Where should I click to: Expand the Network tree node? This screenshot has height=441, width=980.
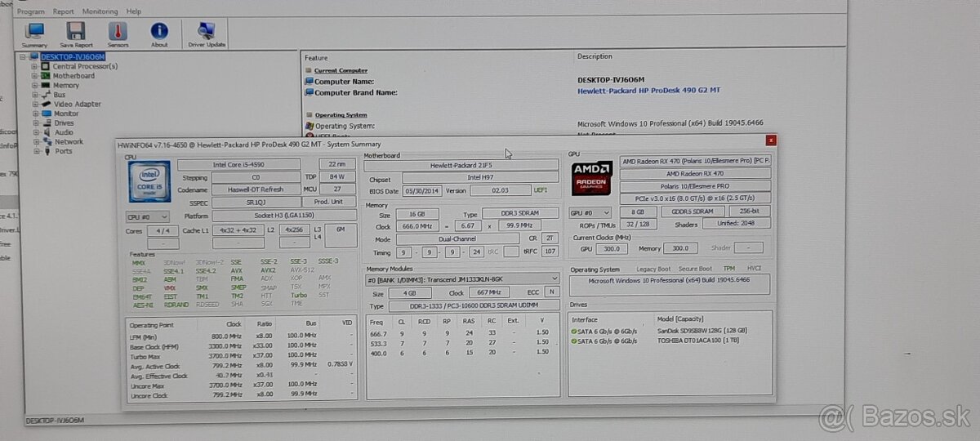pos(35,141)
